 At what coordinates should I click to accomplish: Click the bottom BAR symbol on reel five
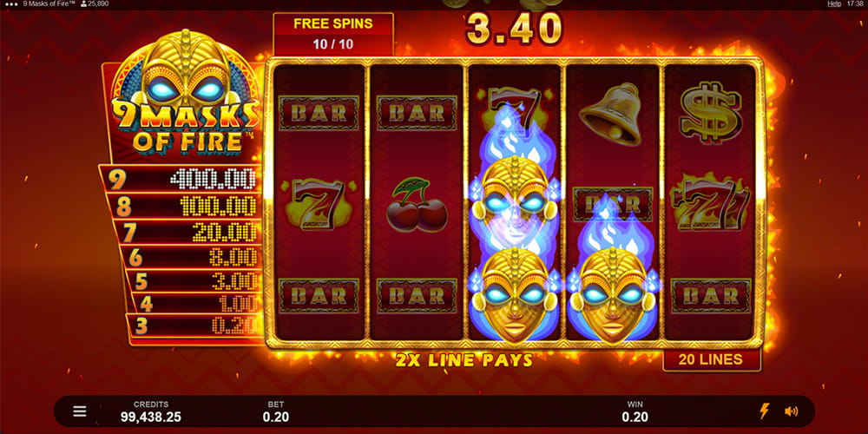click(711, 296)
